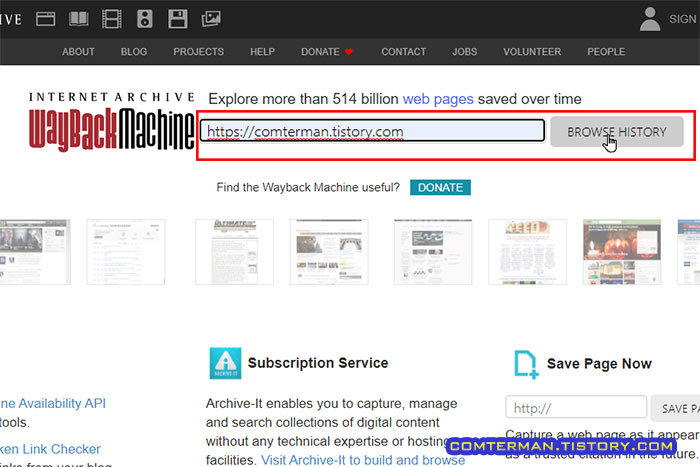Viewport: 700px width, 467px height.
Task: Click the Archive-It logo icon
Action: click(225, 363)
